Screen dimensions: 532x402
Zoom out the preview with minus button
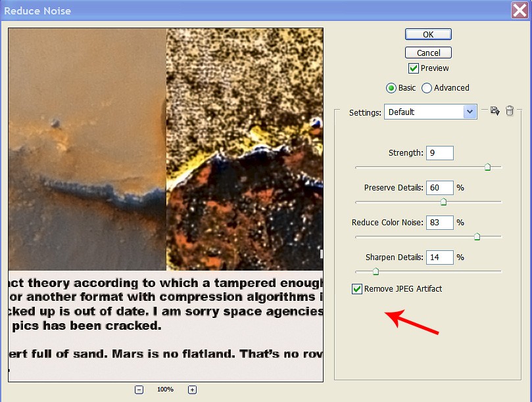[139, 390]
